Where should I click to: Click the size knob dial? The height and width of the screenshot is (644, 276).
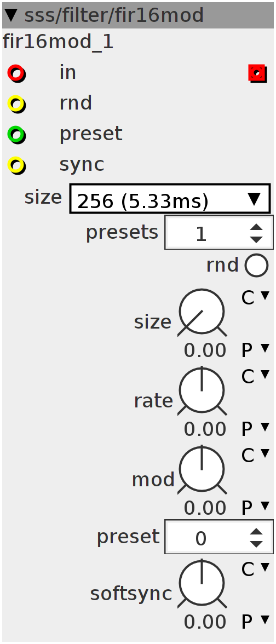pyautogui.click(x=202, y=313)
